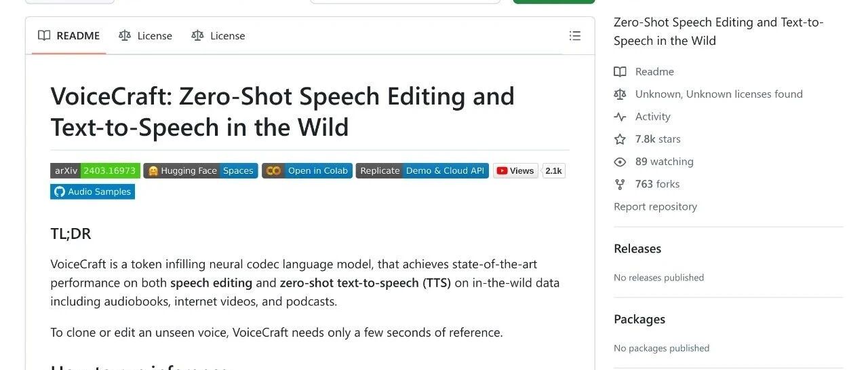Screen dimensions: 868x370
Task: Click the book icon beside README tab
Action: 44,35
